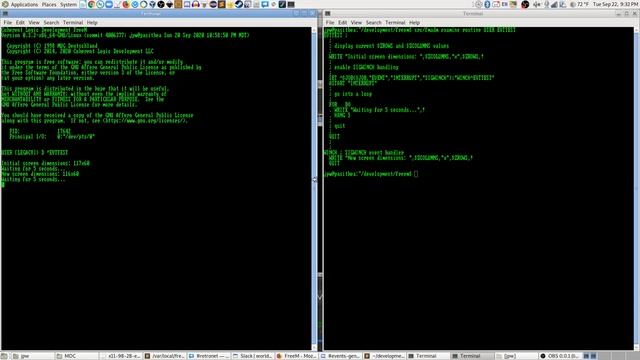Open View menu in left Terminal window
The image size is (640, 360).
click(x=34, y=22)
